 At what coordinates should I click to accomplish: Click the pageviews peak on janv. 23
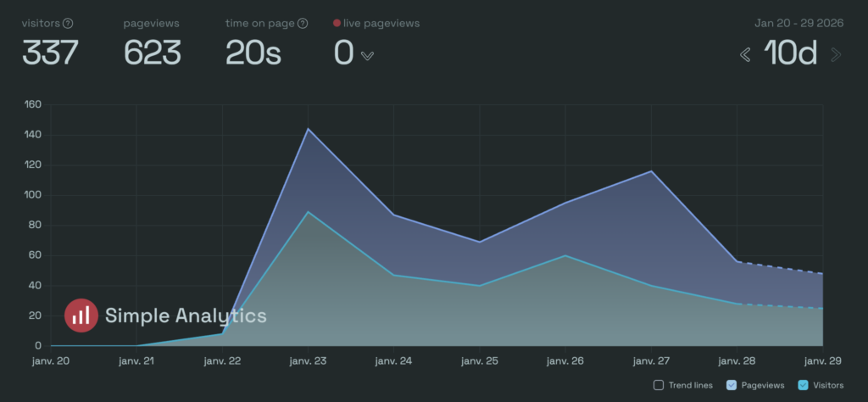coord(308,129)
